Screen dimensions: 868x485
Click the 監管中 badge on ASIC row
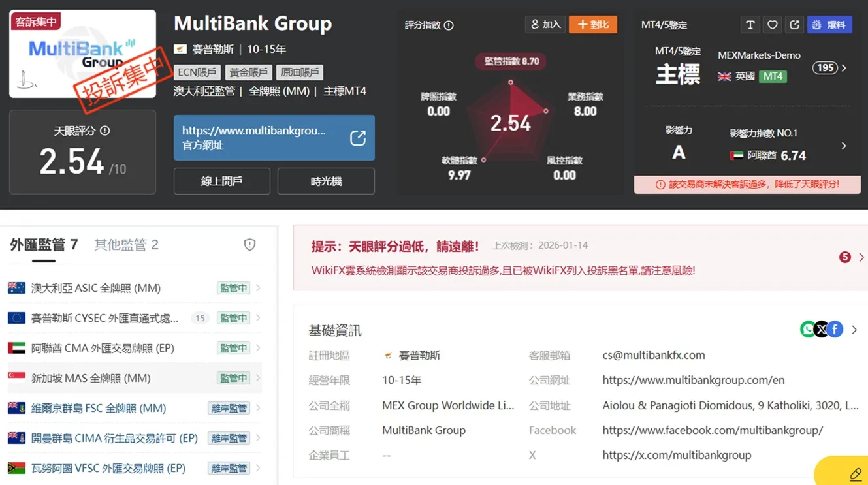pyautogui.click(x=233, y=288)
